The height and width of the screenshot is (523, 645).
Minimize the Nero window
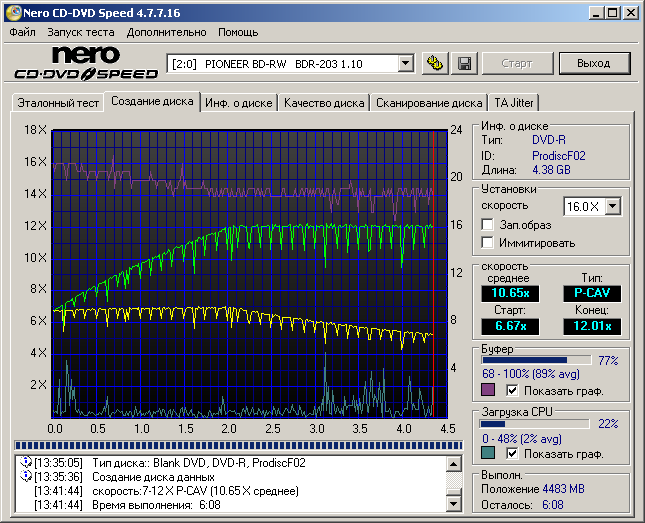click(x=596, y=13)
